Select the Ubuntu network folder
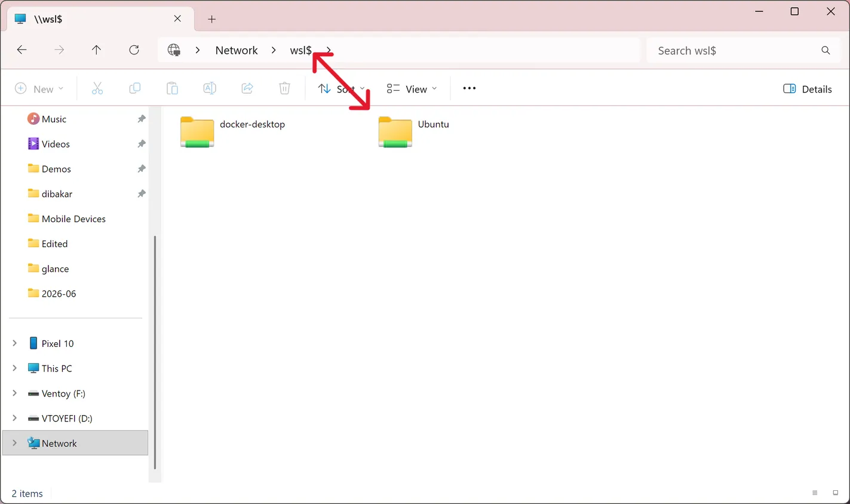The width and height of the screenshot is (850, 504). click(413, 131)
